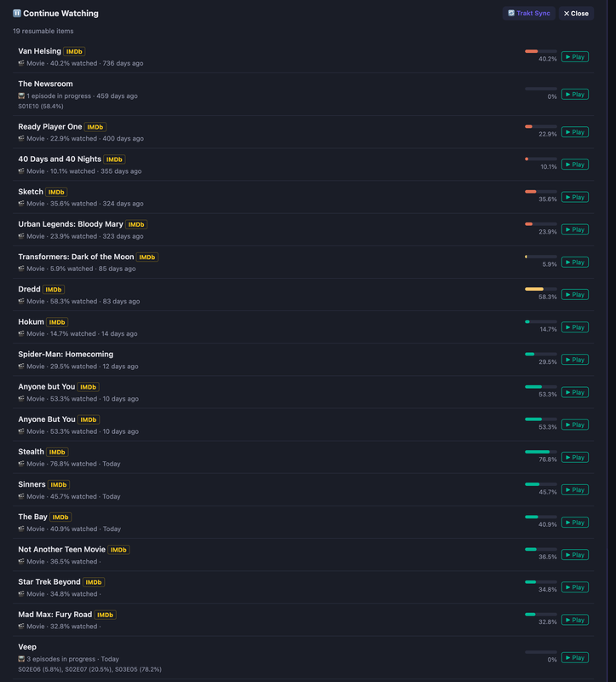Click the IMDb badge beside Ready Player One
This screenshot has height=682, width=616.
(95, 127)
